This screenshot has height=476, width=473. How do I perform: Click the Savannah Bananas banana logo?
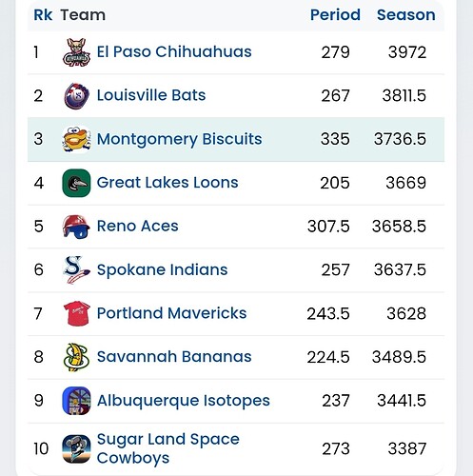(76, 357)
